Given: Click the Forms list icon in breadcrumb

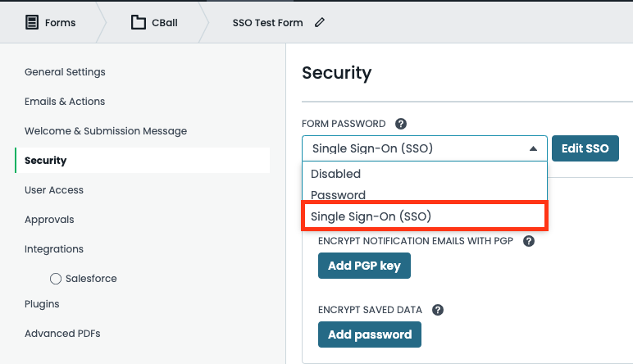Looking at the screenshot, I should tap(32, 23).
